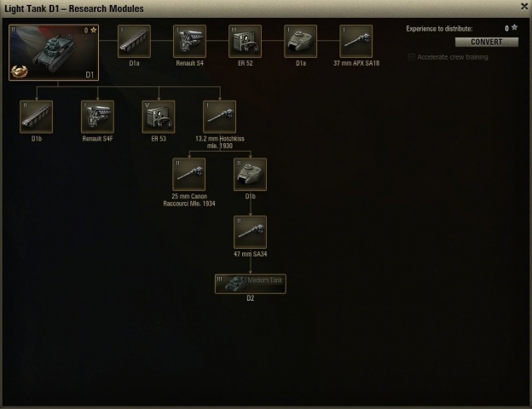Image resolution: width=532 pixels, height=409 pixels.
Task: Click the star icon beside Experience to distribute
Action: [514, 27]
